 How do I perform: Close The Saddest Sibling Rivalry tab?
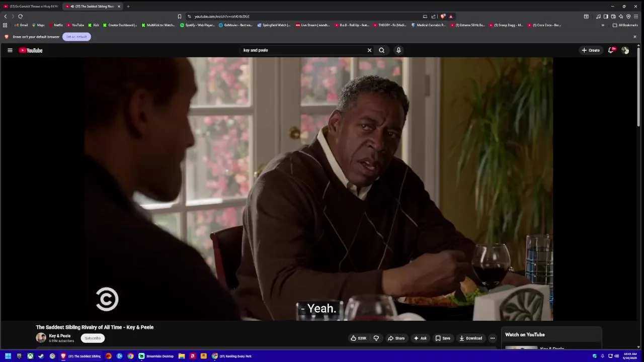[x=119, y=7]
